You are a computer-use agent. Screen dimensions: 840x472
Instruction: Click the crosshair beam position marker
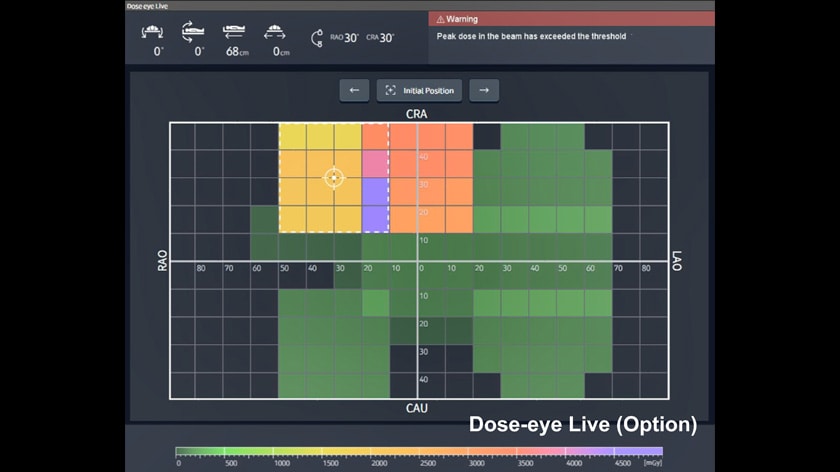(x=334, y=178)
